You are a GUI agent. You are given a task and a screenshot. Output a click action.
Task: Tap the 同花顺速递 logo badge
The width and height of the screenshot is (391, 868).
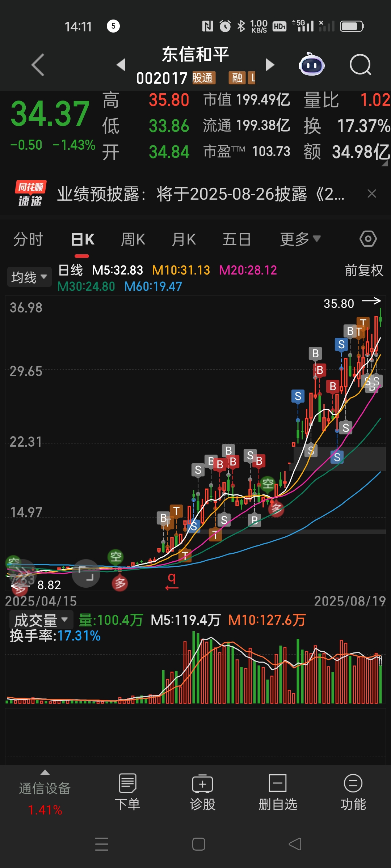(x=30, y=193)
